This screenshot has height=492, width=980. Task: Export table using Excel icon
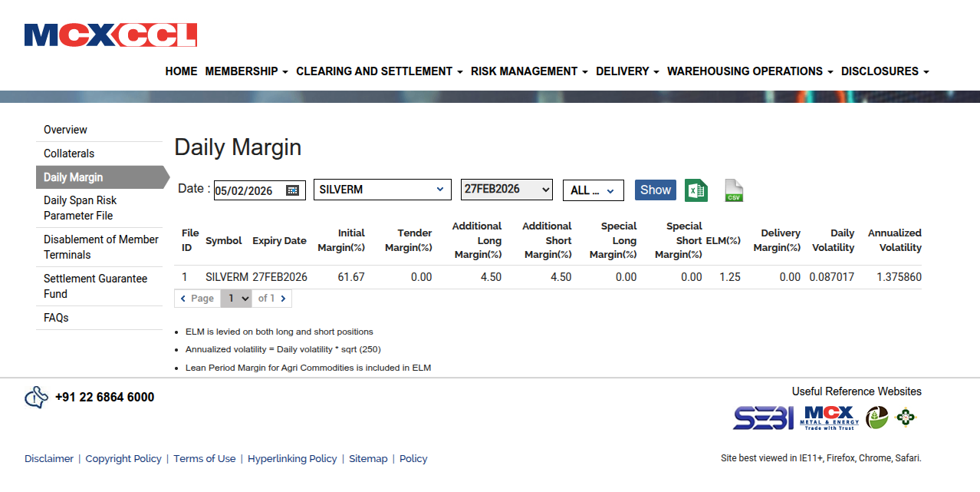(696, 190)
